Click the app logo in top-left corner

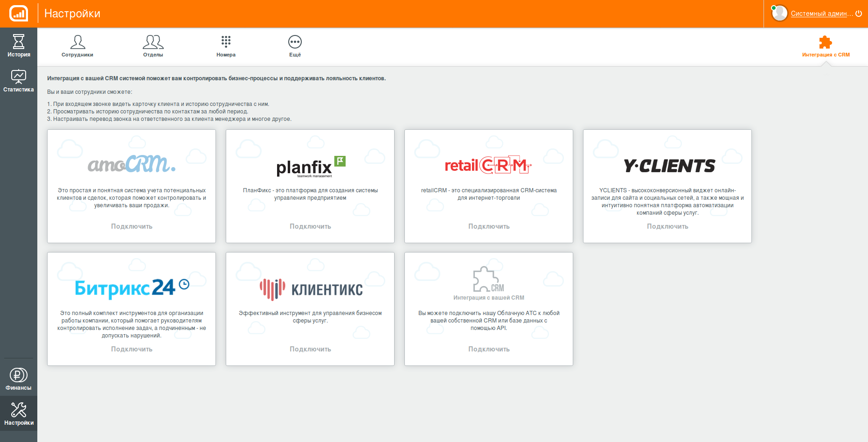click(19, 14)
